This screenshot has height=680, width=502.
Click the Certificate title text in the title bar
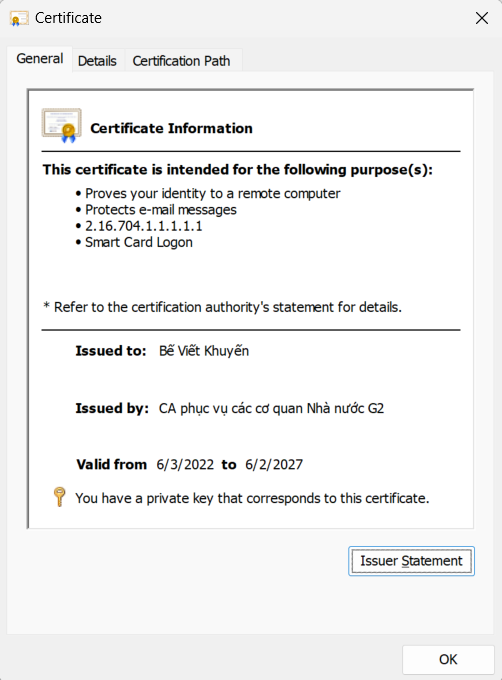pyautogui.click(x=68, y=18)
